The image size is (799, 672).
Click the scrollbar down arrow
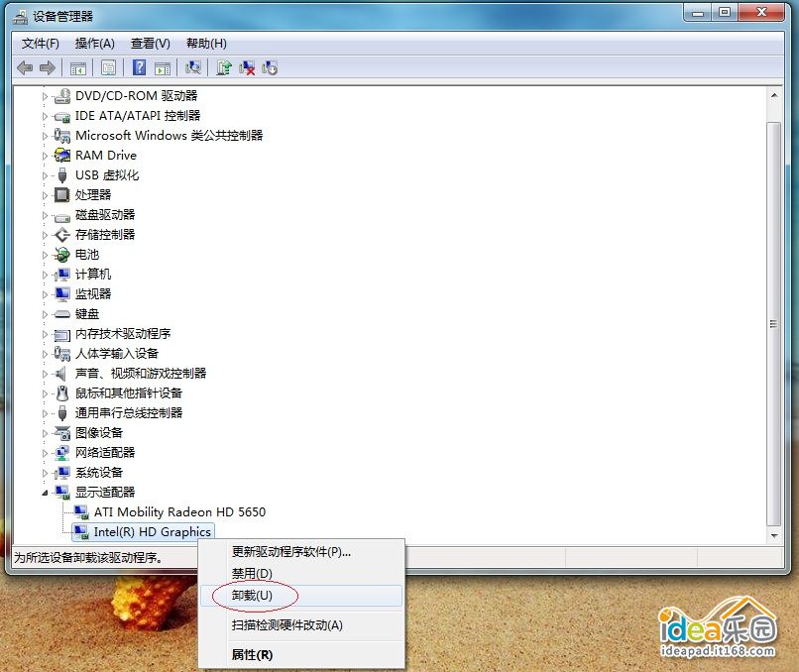point(774,535)
